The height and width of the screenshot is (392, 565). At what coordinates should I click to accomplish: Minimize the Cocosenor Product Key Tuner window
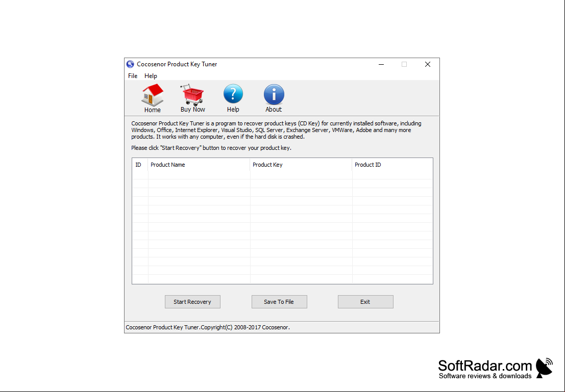pyautogui.click(x=381, y=64)
